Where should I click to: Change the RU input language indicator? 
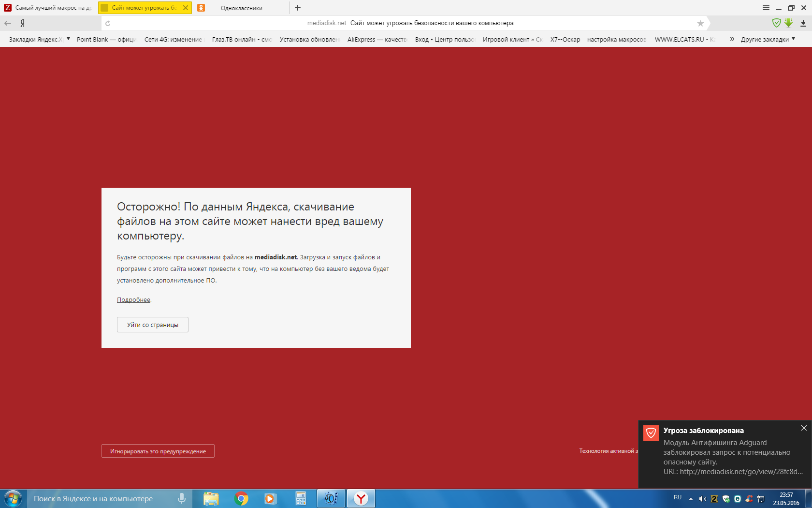coord(678,497)
